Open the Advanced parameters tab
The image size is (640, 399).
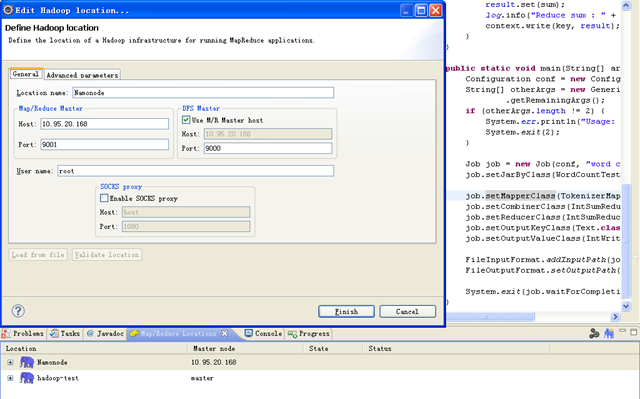click(x=82, y=75)
